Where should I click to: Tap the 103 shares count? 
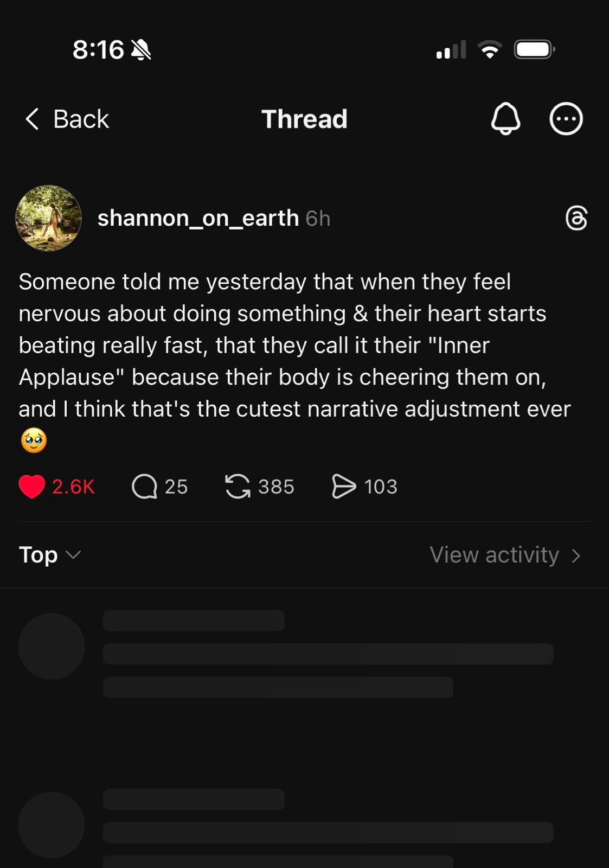click(x=381, y=487)
